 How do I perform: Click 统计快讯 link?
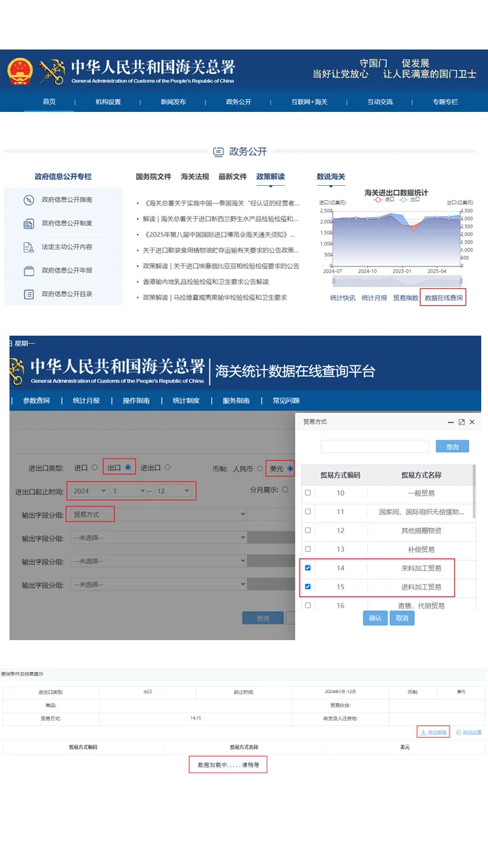tap(342, 298)
